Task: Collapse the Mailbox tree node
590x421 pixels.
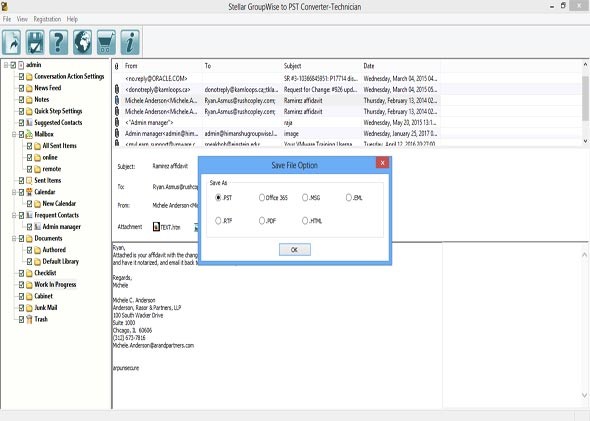Action: (x=14, y=134)
